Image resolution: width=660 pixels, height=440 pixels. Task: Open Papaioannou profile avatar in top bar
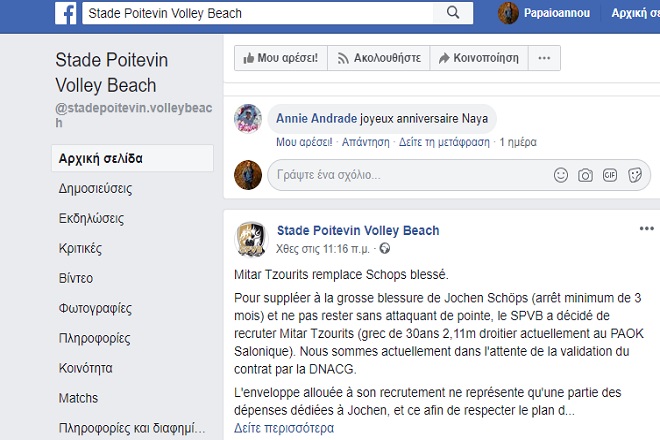click(508, 13)
